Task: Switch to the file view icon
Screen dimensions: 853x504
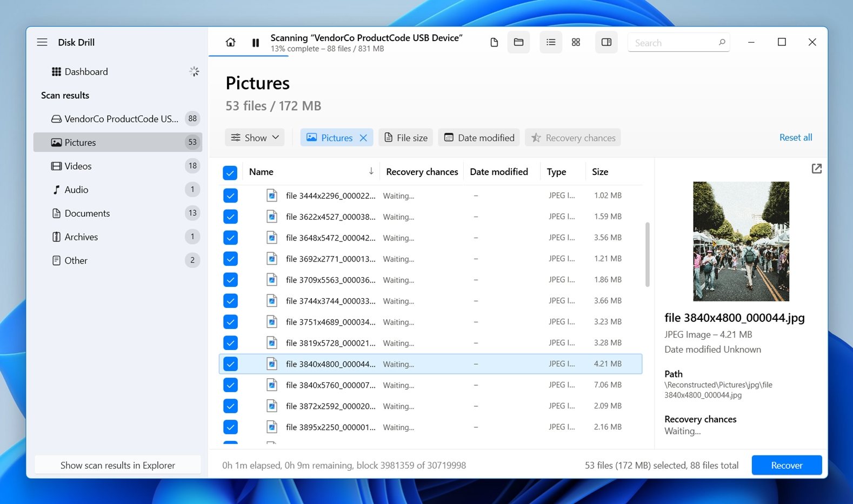Action: [494, 42]
